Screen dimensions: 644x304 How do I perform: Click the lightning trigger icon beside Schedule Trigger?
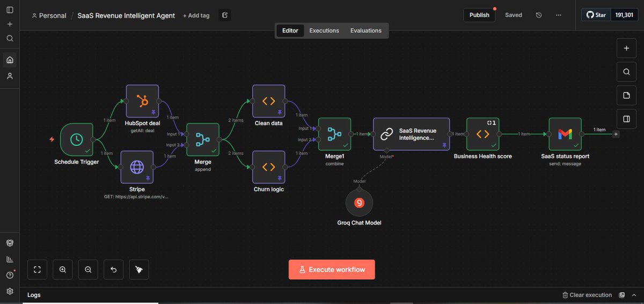tap(52, 139)
